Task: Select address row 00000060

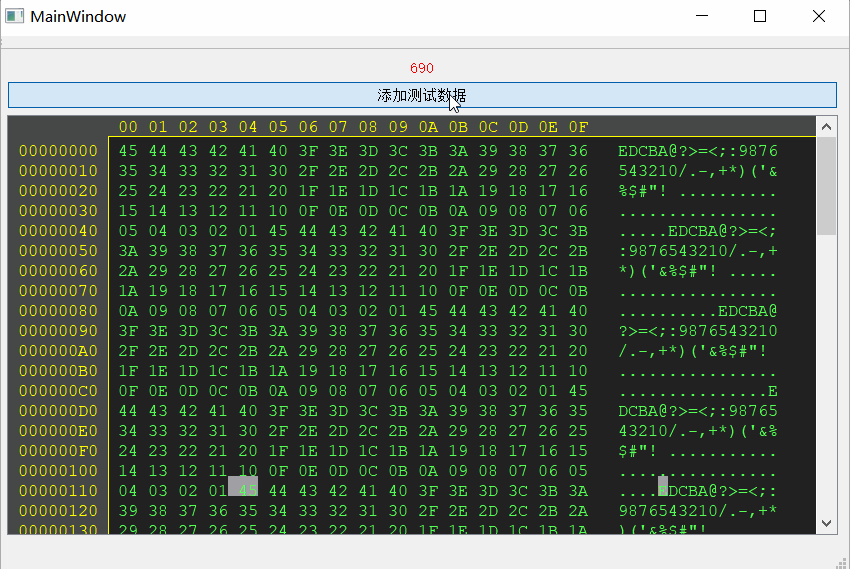Action: [58, 271]
